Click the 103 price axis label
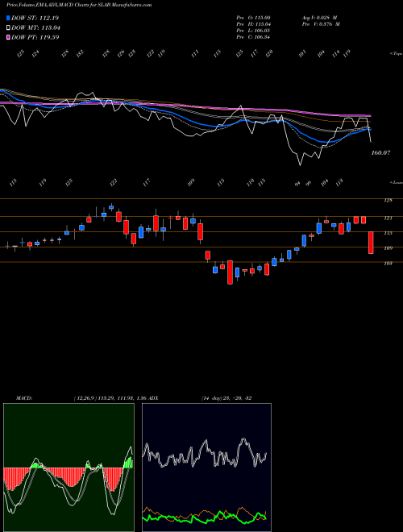The image size is (403, 532). 388,263
